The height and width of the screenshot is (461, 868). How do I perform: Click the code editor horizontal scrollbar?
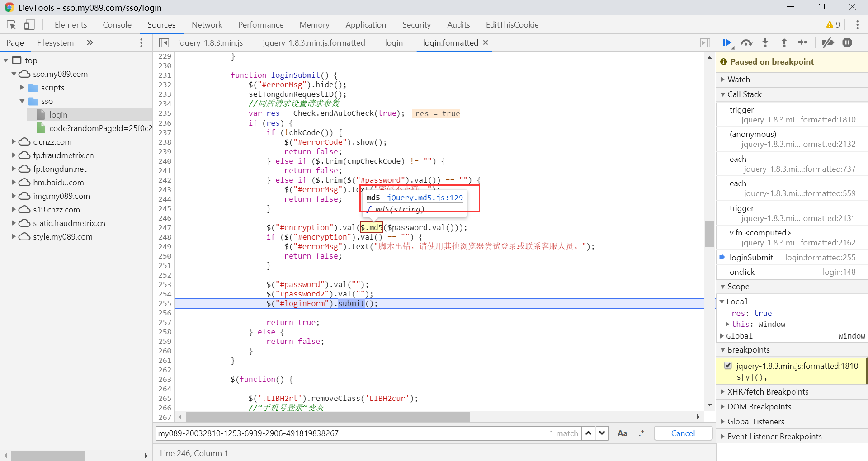coord(328,417)
